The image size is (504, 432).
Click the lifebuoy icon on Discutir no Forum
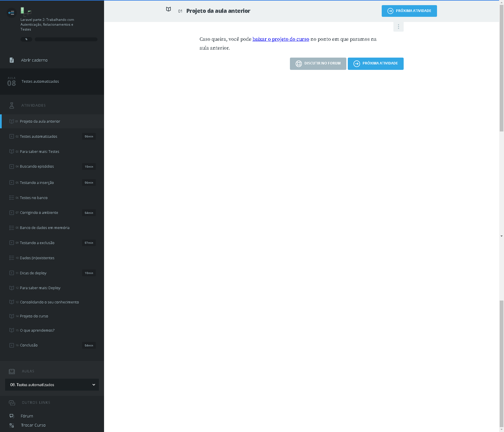pos(298,64)
